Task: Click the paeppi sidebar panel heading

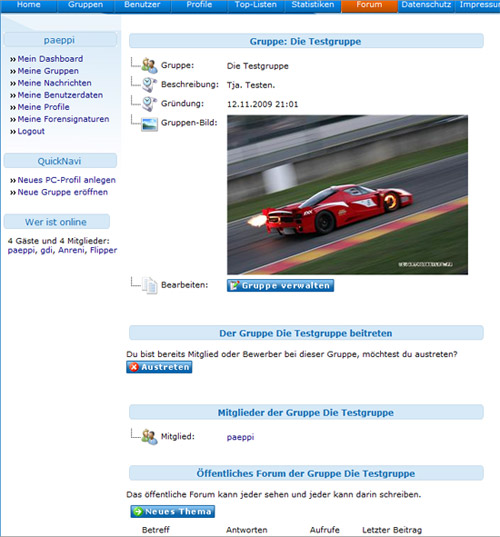Action: click(x=59, y=40)
